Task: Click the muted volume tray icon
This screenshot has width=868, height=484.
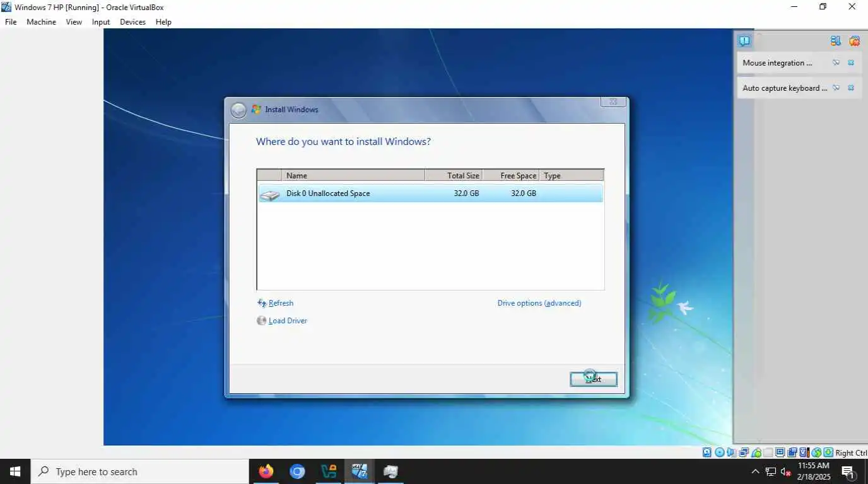Action: click(786, 471)
